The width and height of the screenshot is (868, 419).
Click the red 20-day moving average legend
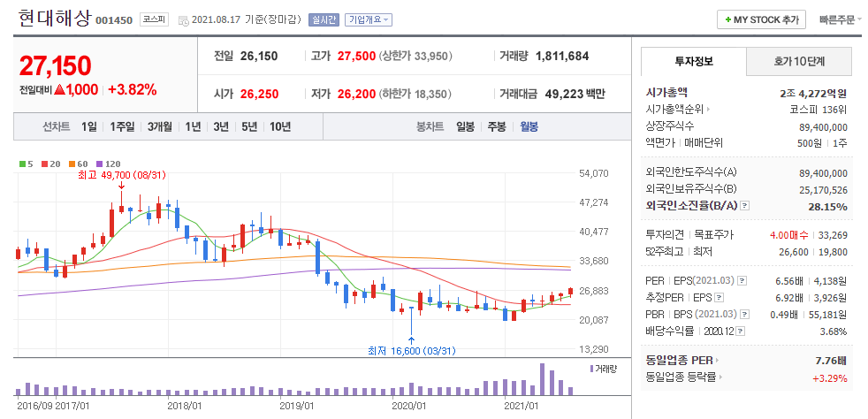(51, 164)
